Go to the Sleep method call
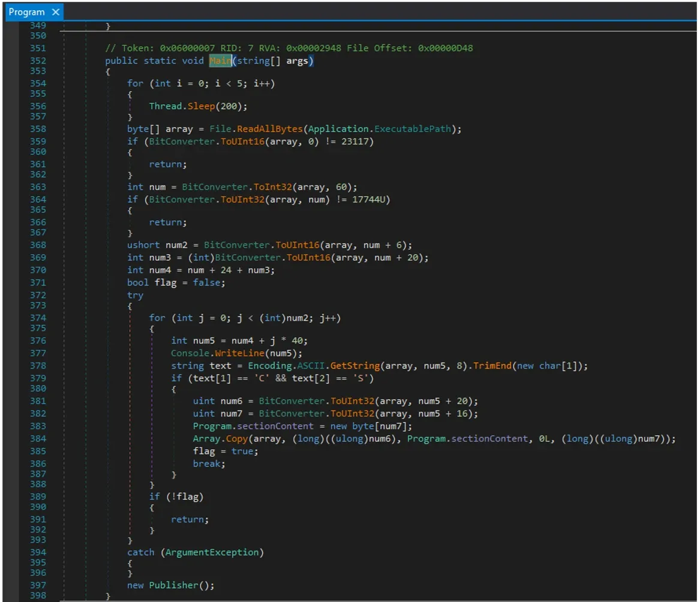The image size is (700, 602). tap(202, 106)
